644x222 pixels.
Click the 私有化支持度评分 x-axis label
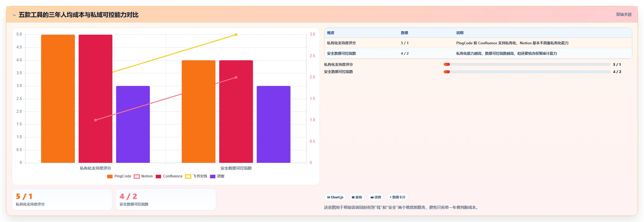click(x=96, y=168)
